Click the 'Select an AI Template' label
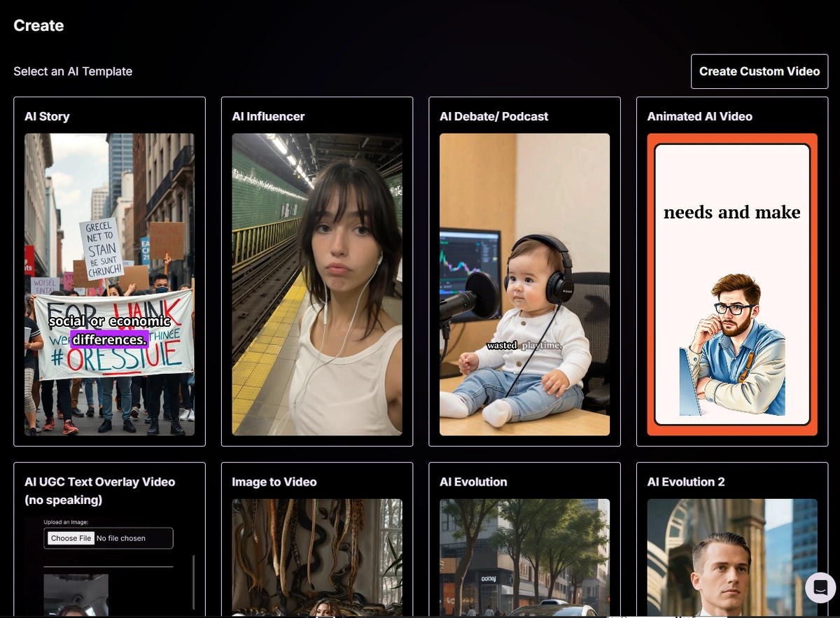 (73, 71)
